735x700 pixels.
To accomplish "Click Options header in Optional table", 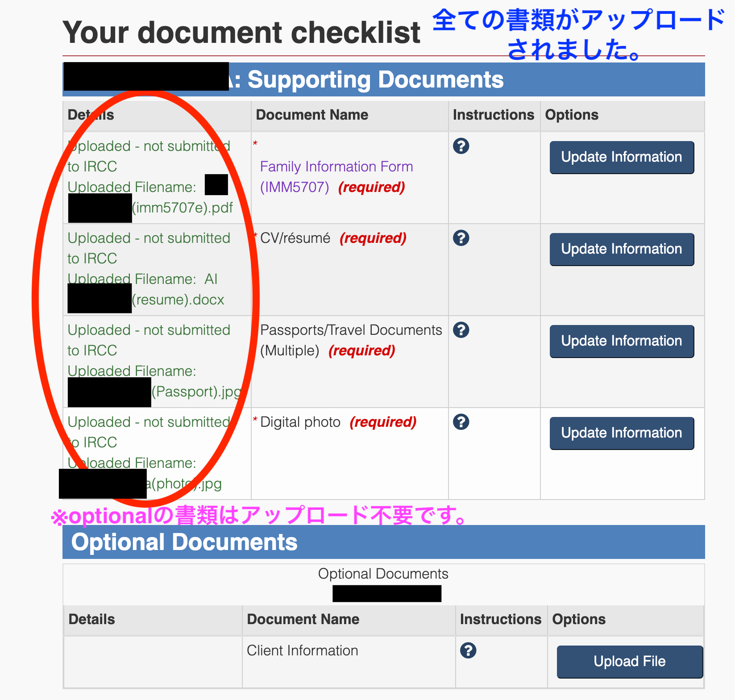I will (579, 619).
